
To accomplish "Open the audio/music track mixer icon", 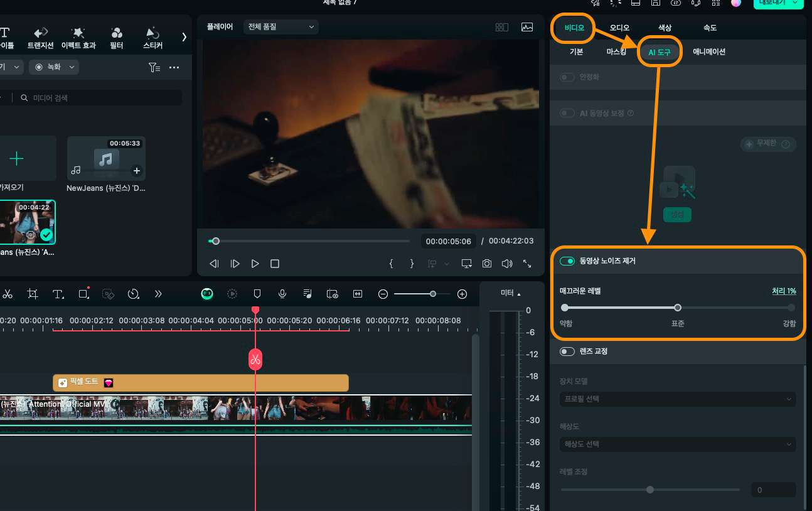I will [x=307, y=294].
